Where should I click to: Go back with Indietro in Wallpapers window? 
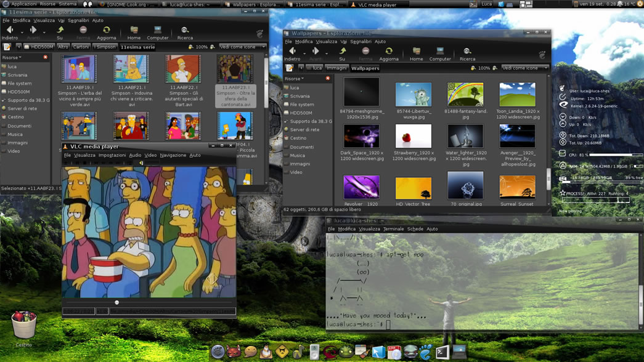point(292,54)
